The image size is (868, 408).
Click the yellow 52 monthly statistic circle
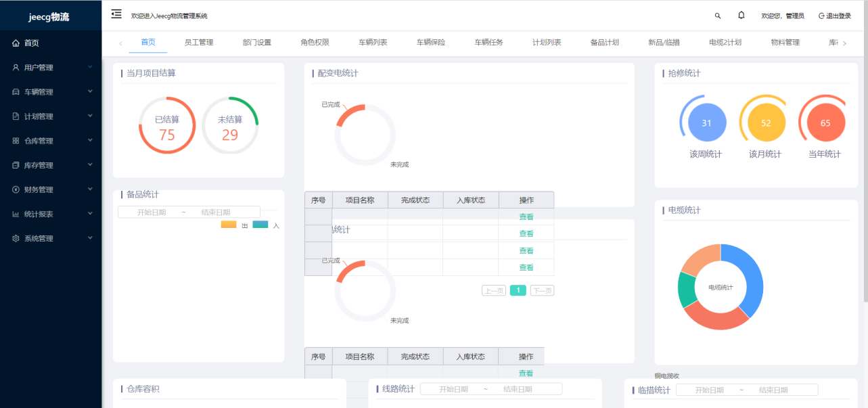pyautogui.click(x=767, y=123)
